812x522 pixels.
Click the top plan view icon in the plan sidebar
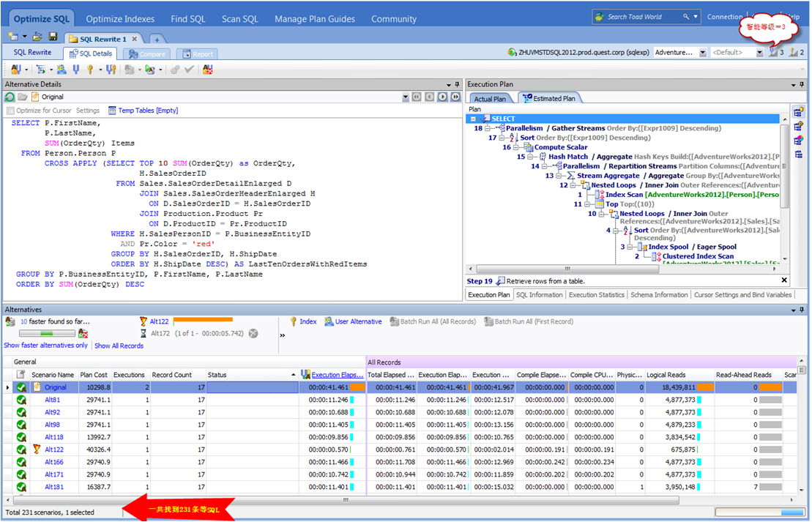798,112
